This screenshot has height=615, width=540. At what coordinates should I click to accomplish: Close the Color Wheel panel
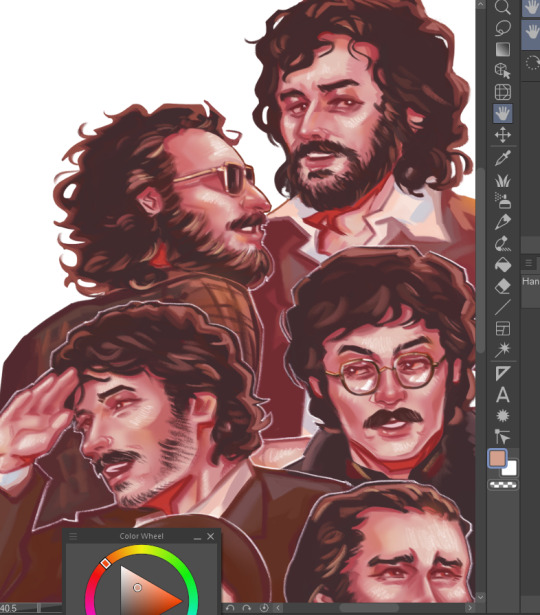(211, 536)
